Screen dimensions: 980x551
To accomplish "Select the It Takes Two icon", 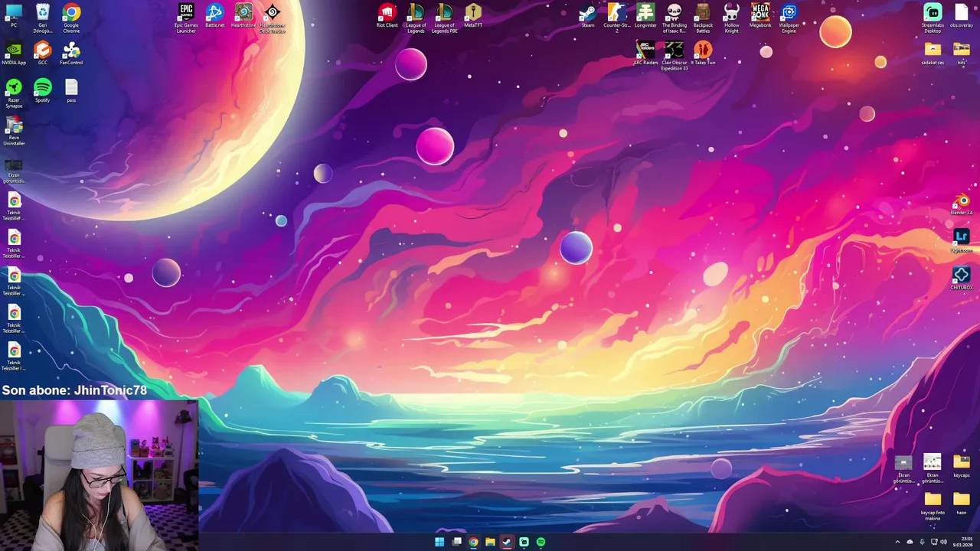I will (703, 53).
